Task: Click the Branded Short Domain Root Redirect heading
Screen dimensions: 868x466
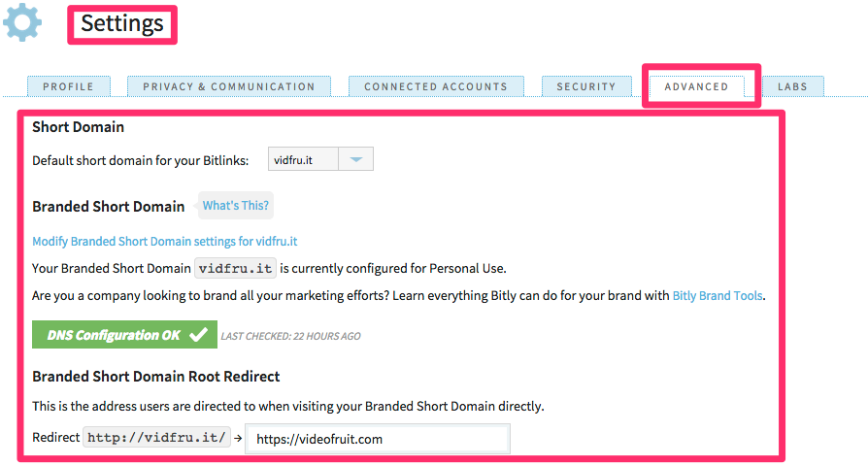Action: point(156,377)
